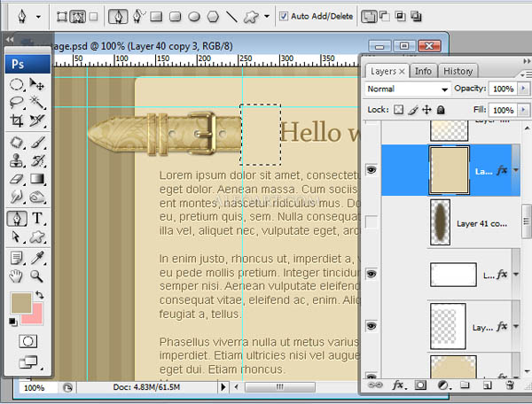Pick Line shape in options bar
This screenshot has width=532, height=404.
(231, 16)
